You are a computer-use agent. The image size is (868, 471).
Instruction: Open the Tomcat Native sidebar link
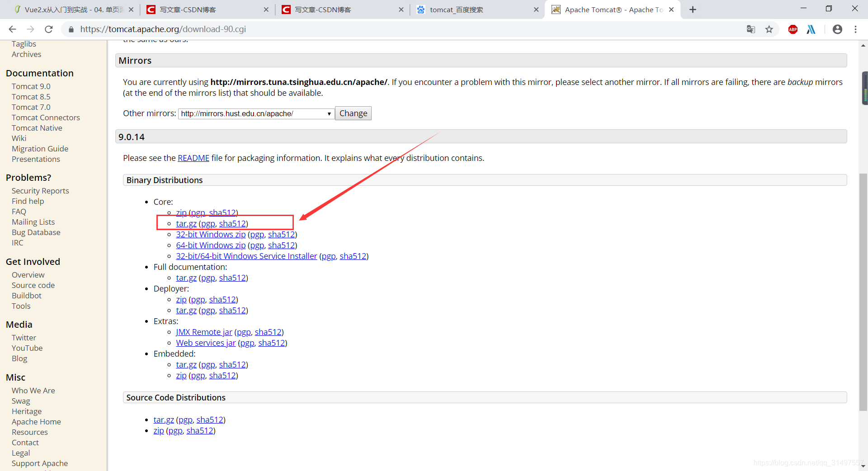(37, 128)
